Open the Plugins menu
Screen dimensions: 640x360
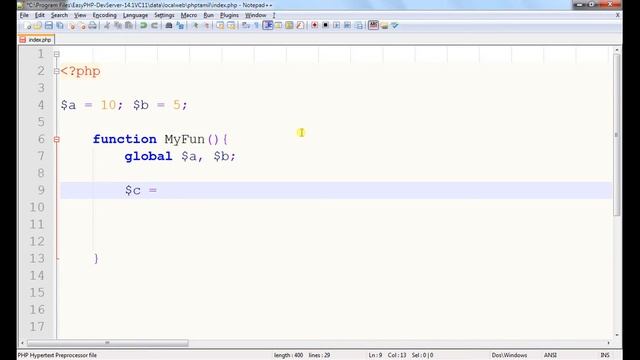click(229, 15)
